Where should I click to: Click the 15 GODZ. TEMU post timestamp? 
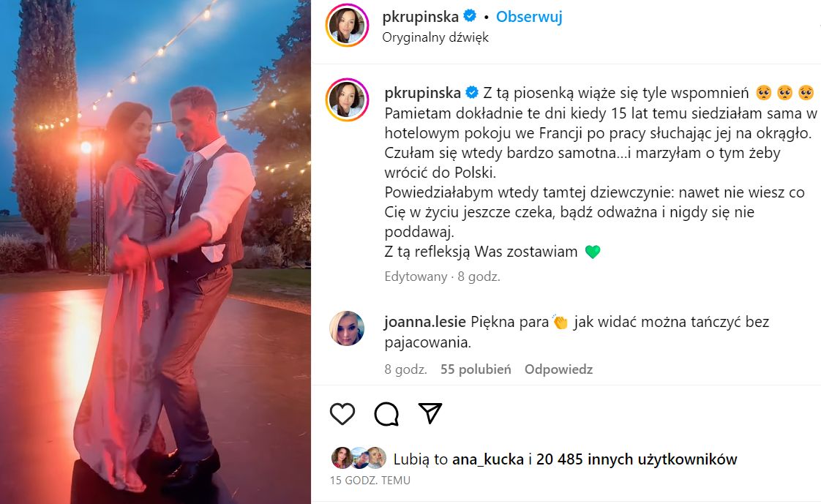click(370, 481)
